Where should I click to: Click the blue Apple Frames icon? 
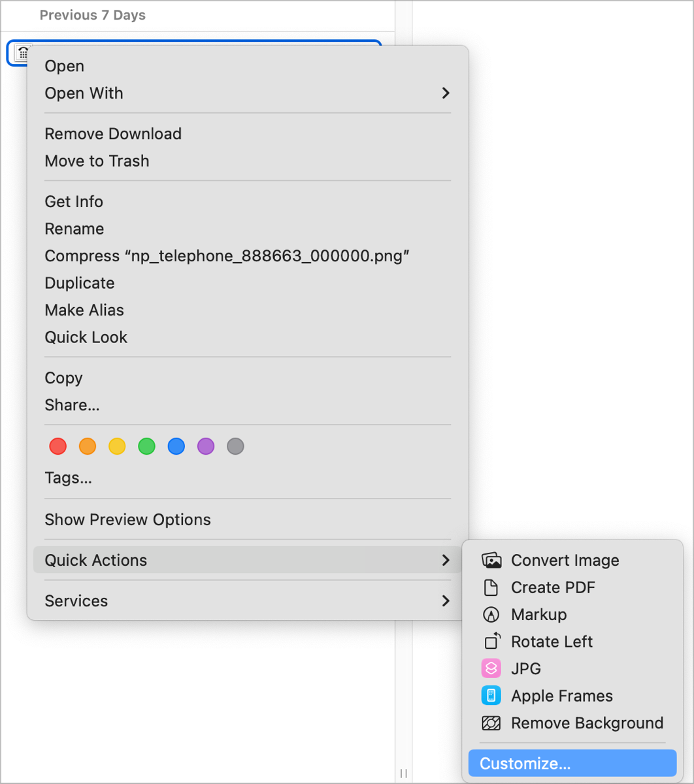coord(491,696)
